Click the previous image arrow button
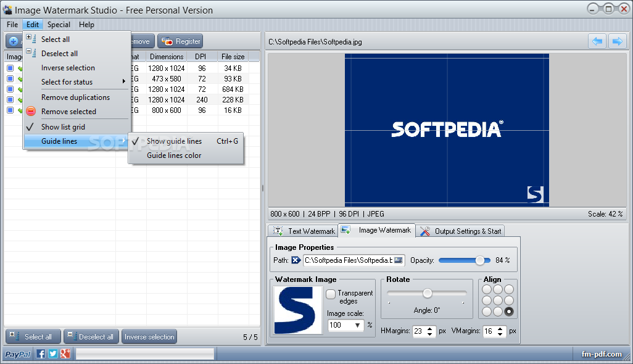633x364 pixels. point(597,41)
